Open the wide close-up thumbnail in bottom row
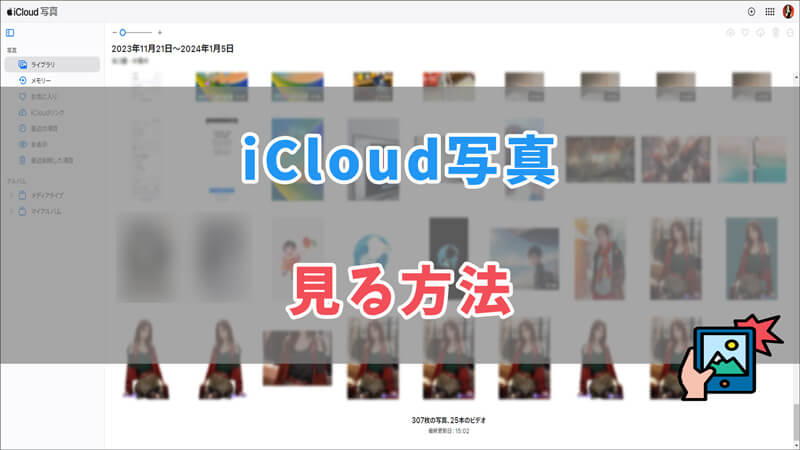800x450 pixels. pos(297,358)
